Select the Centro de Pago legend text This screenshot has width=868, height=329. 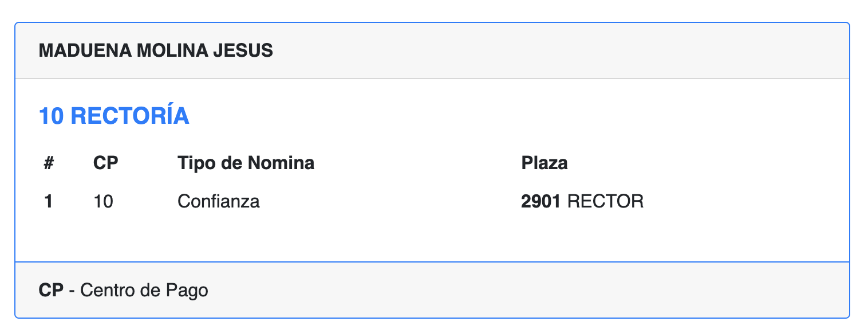click(144, 291)
